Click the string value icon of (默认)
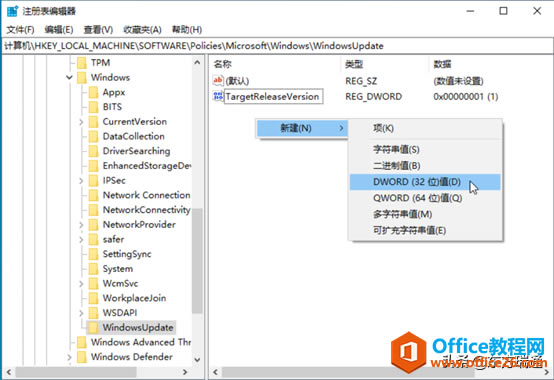This screenshot has width=554, height=380. 218,81
